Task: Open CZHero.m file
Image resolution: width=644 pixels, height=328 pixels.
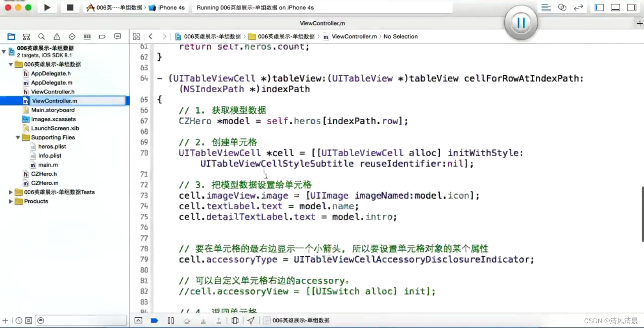Action: (x=45, y=183)
